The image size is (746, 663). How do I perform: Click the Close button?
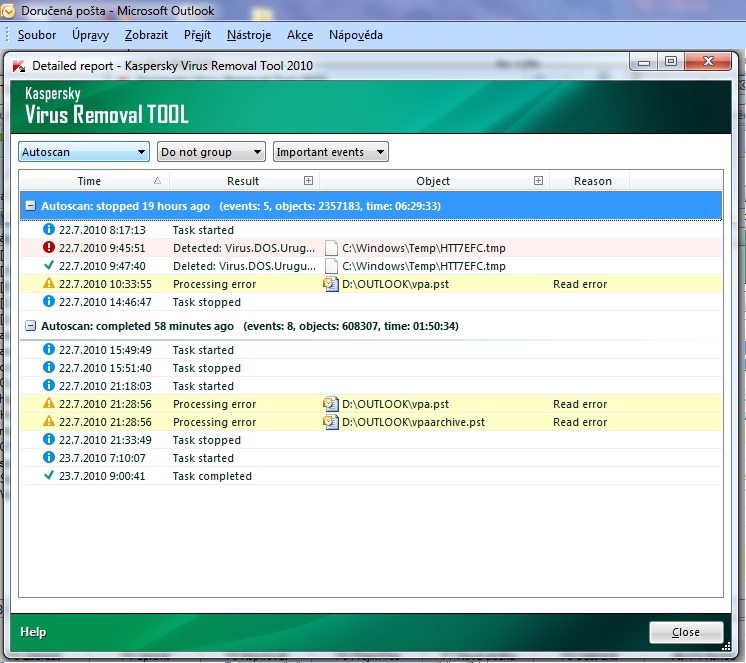686,632
